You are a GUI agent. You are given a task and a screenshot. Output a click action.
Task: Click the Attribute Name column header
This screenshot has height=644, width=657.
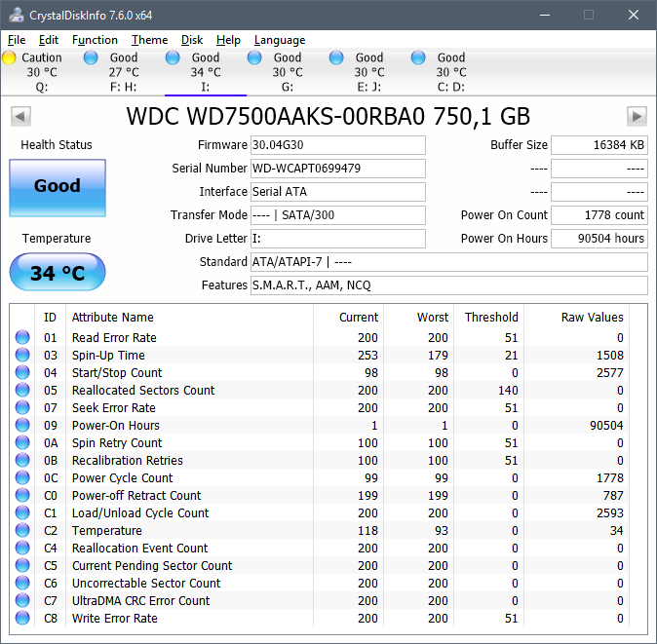[x=113, y=317]
